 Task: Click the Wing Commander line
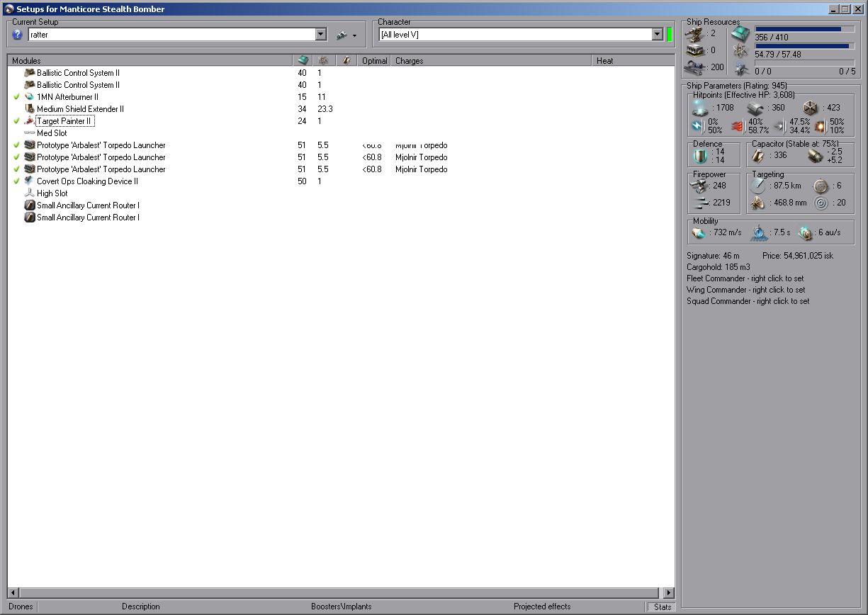[x=745, y=290]
